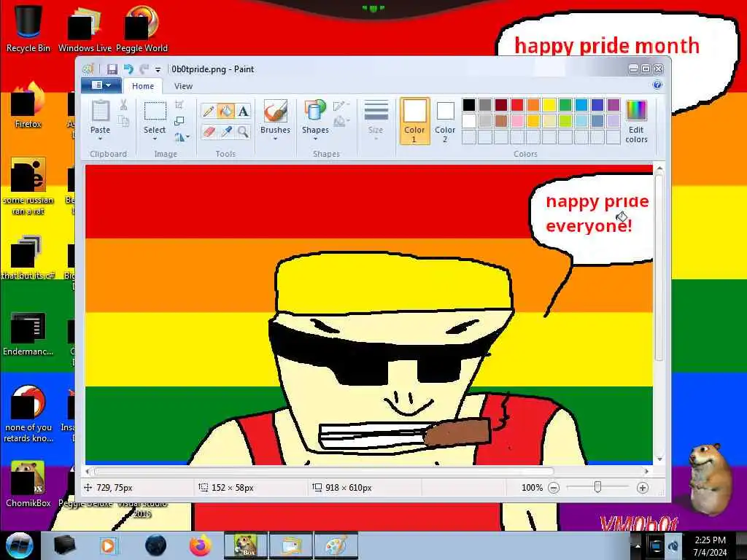
Task: Click Windows Media Player taskbar icon
Action: tap(108, 545)
